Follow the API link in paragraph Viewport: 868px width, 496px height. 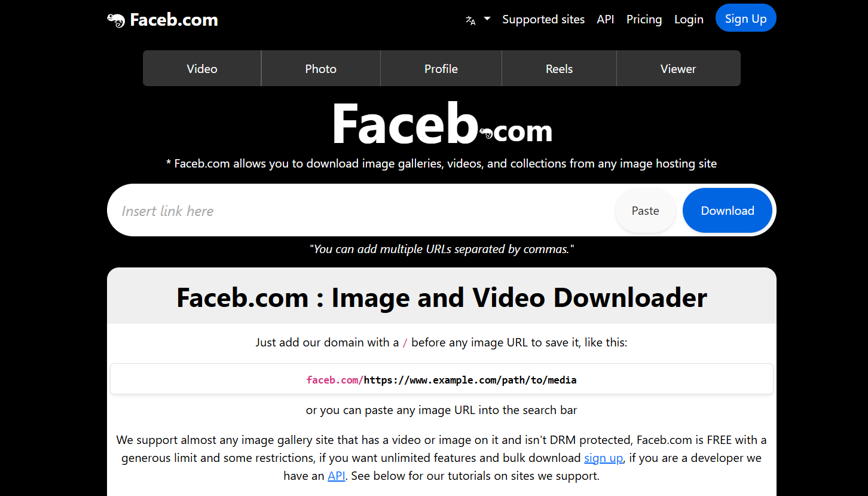point(337,476)
